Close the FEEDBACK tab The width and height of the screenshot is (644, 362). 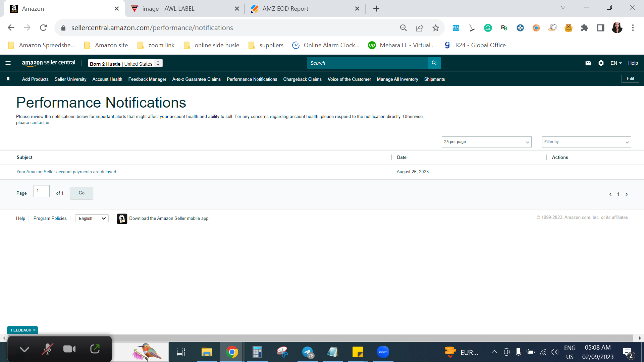click(34, 330)
